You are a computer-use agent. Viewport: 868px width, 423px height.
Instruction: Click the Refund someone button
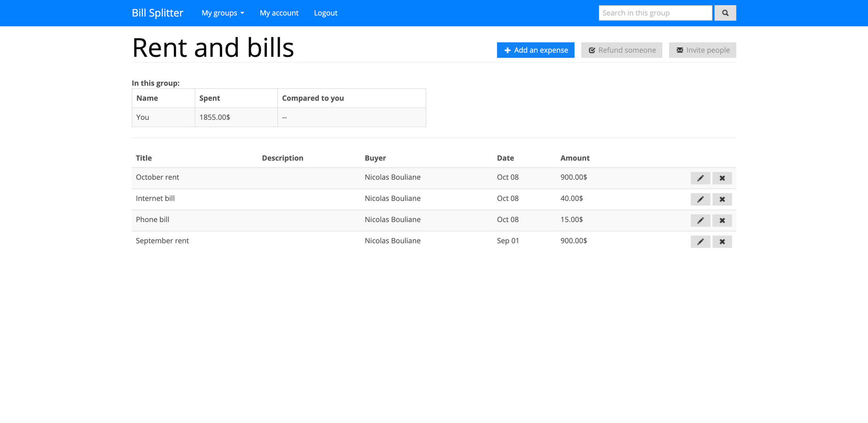[621, 50]
